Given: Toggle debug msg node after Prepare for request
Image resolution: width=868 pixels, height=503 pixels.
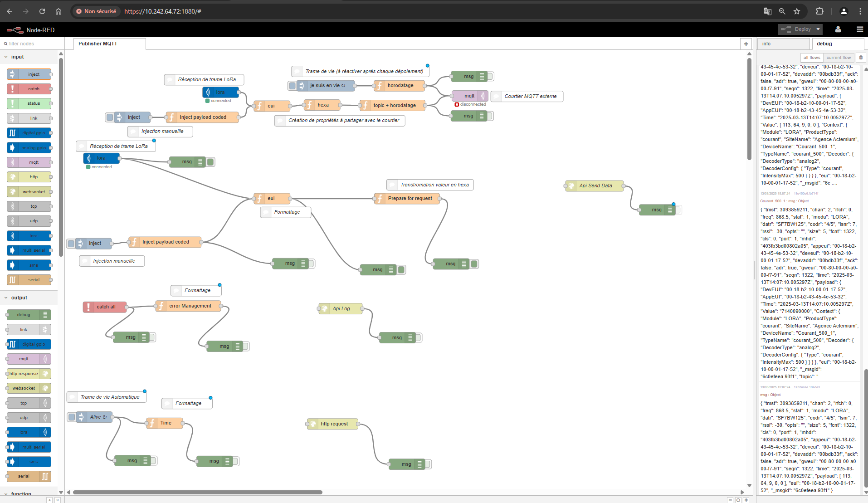Looking at the screenshot, I should (474, 264).
